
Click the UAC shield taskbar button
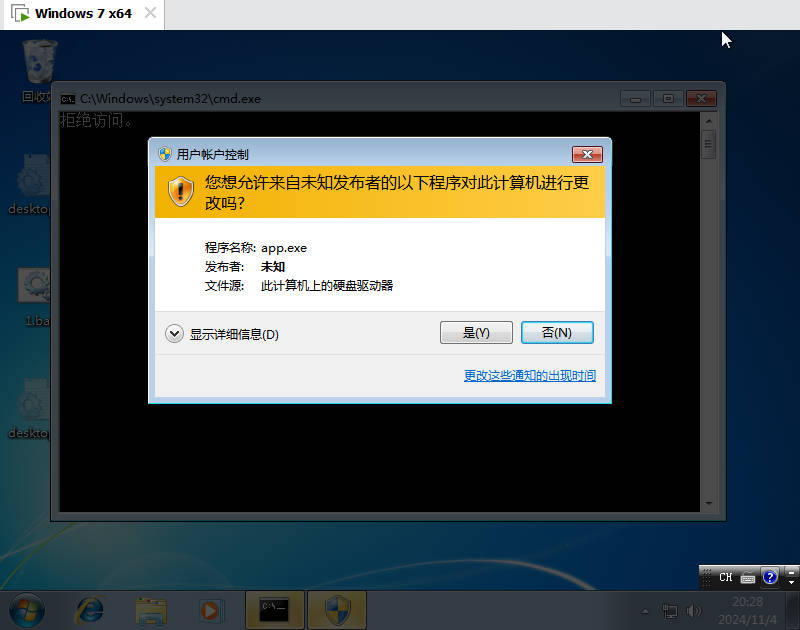(337, 610)
